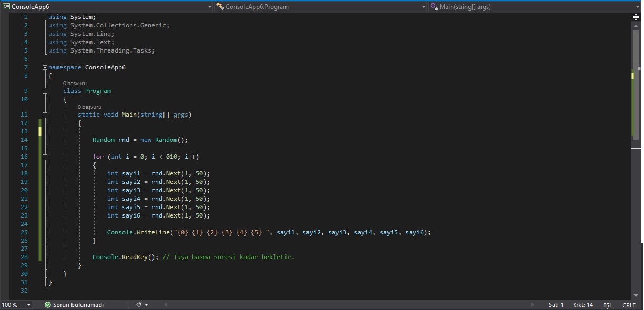Viewport: 644px width, 310px height.
Task: Collapse the namespace ConsoleApp6 block
Action: (45, 67)
